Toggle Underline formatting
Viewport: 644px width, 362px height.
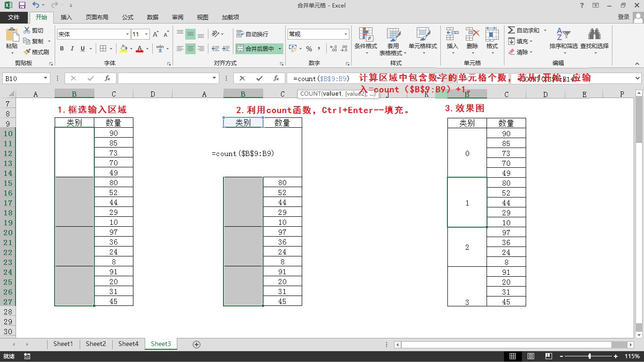tap(83, 49)
